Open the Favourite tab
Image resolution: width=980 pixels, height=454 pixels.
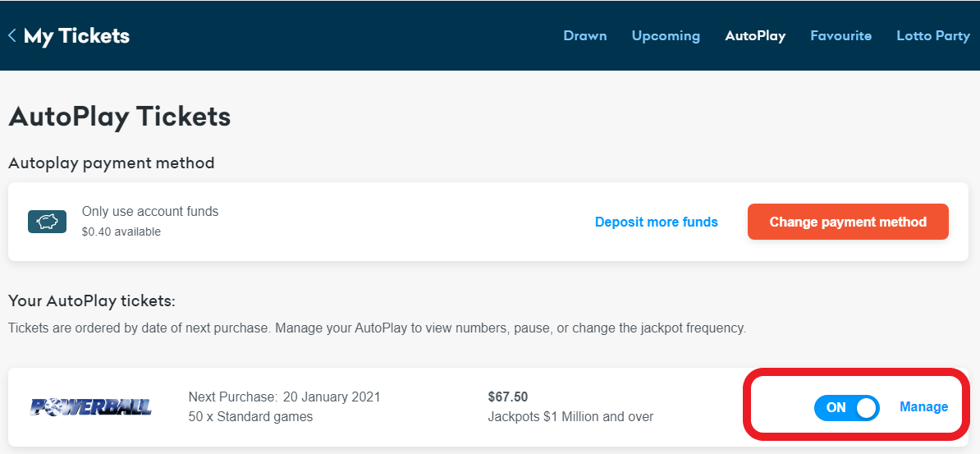click(840, 35)
